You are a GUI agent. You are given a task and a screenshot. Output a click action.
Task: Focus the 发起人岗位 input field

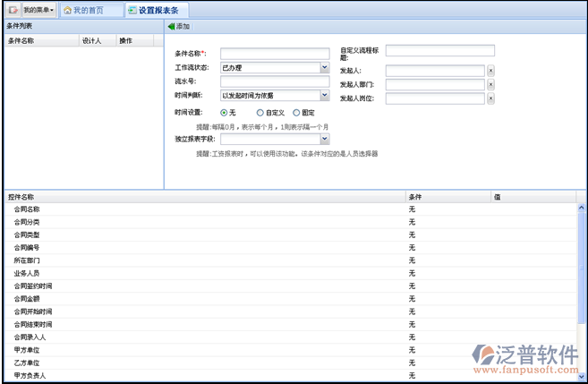click(x=435, y=98)
